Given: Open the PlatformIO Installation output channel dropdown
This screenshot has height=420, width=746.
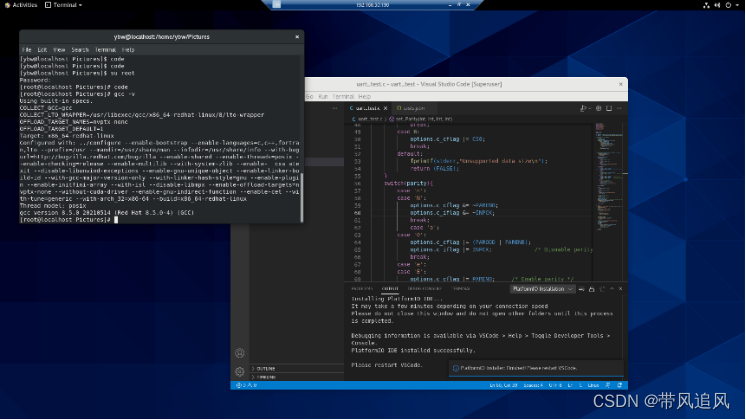Looking at the screenshot, I should [x=543, y=289].
